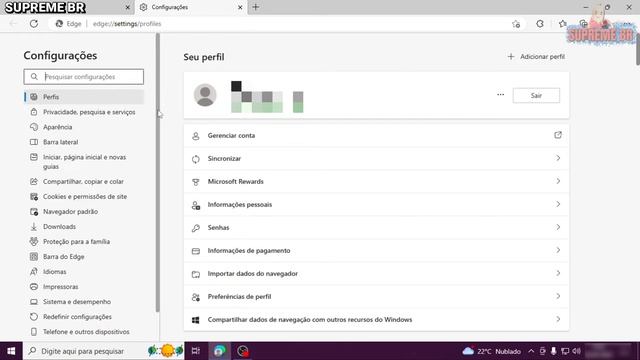Switch to the Configurações browser tab

(191, 7)
